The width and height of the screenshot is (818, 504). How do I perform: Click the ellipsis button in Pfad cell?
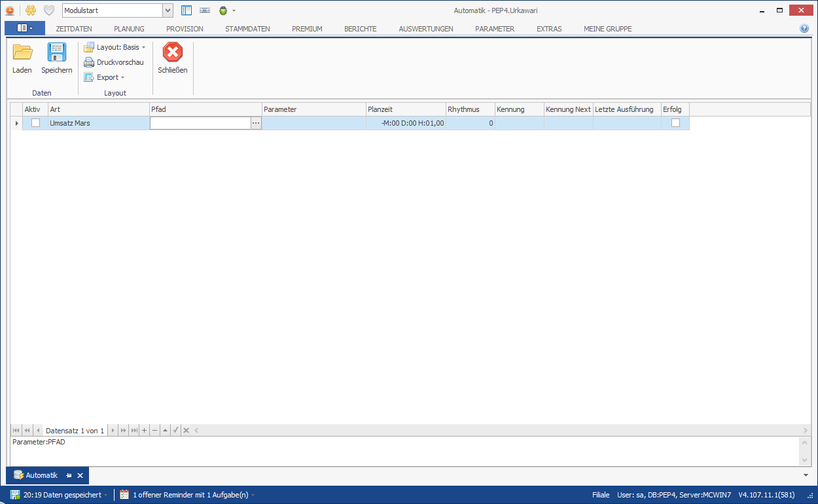[256, 123]
